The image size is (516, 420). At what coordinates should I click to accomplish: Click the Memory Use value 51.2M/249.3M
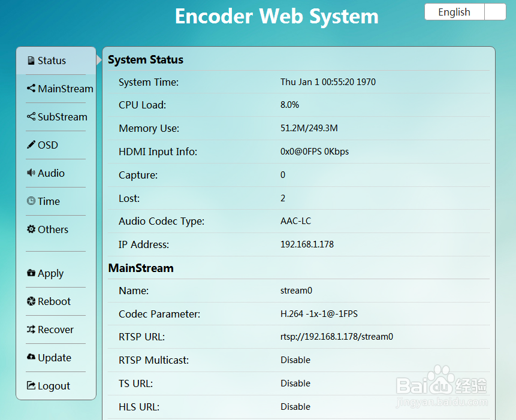point(309,128)
